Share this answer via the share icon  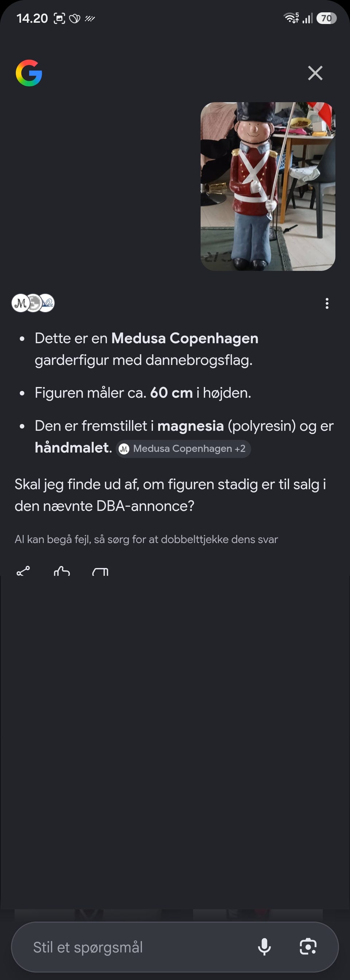tap(23, 571)
